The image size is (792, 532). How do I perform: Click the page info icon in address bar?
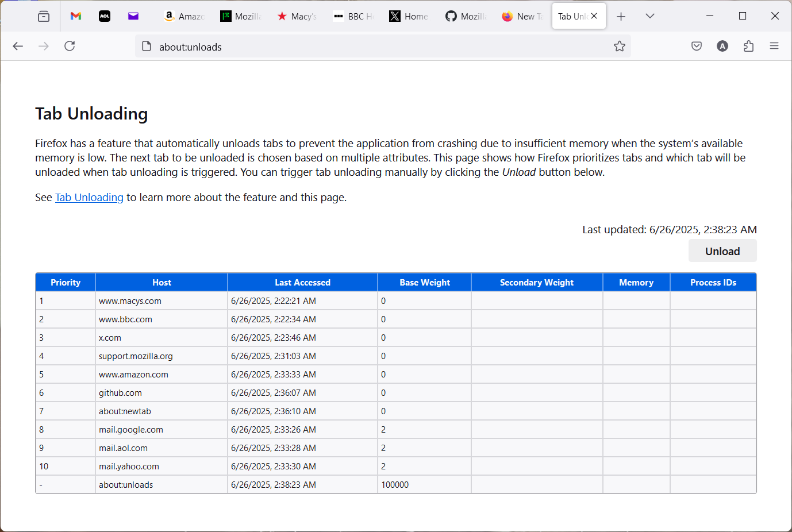(x=147, y=47)
